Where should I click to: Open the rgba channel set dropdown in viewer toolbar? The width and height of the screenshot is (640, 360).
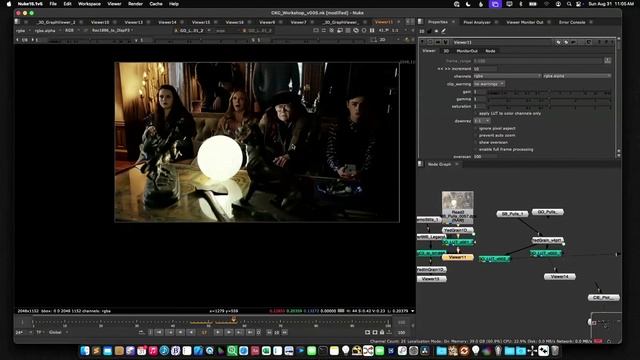tap(22, 31)
